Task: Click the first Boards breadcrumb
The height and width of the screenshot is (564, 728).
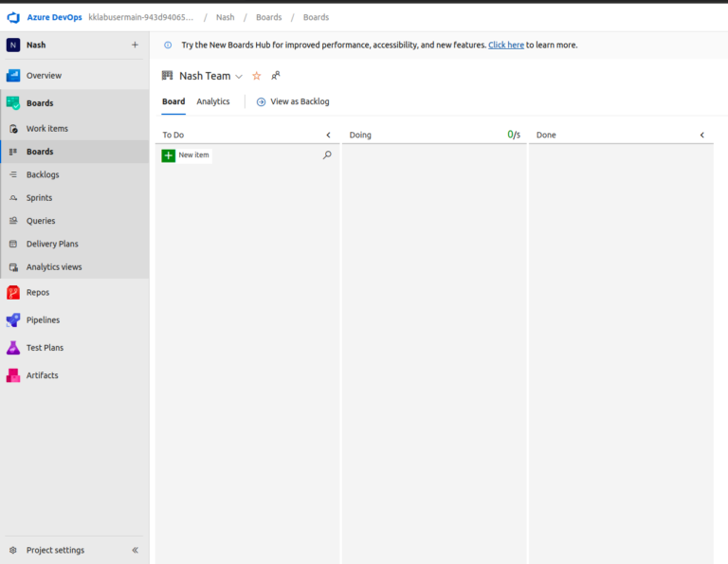Action: click(269, 17)
